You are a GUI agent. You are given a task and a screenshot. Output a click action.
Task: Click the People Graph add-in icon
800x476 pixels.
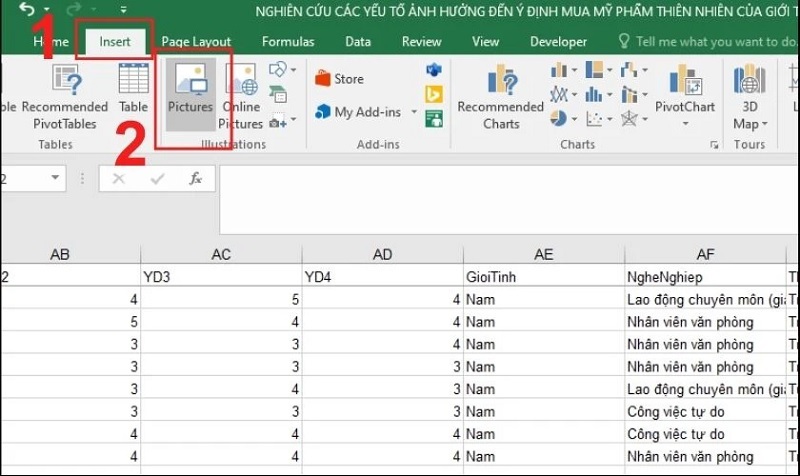[434, 119]
